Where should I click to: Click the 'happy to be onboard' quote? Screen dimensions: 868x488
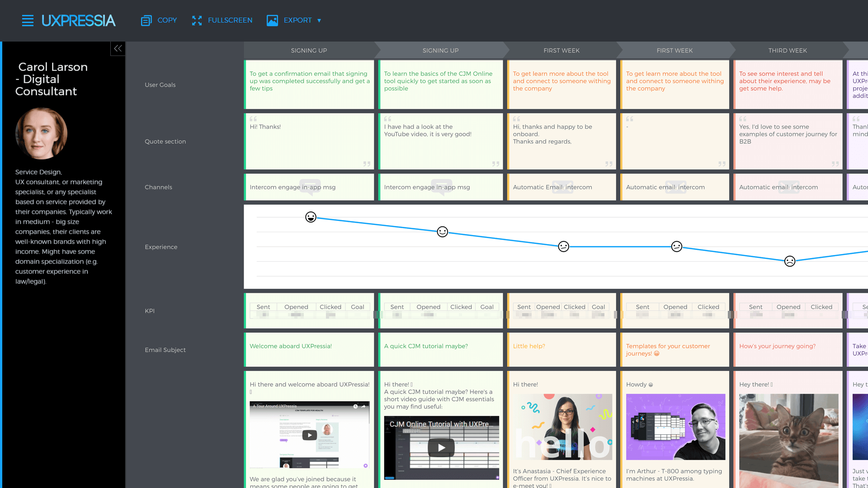561,141
